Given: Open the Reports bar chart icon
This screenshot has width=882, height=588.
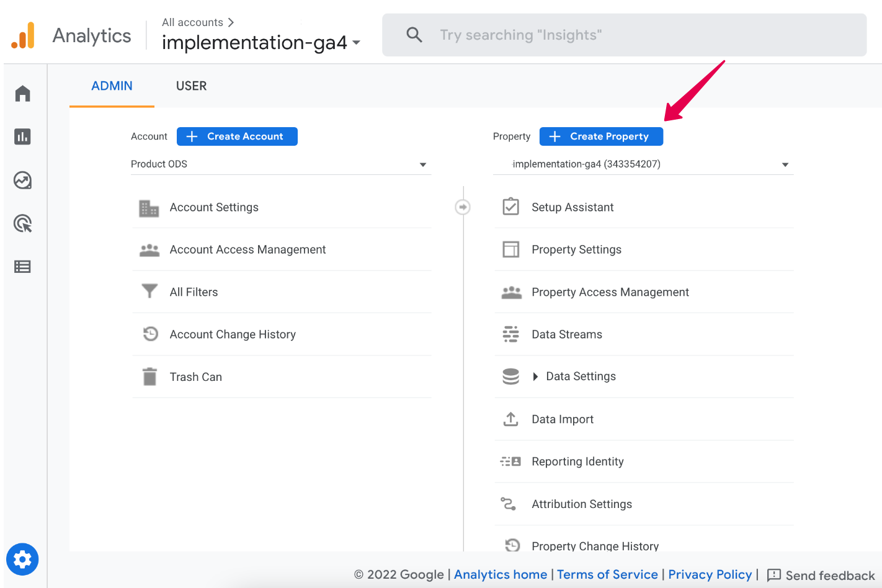Looking at the screenshot, I should click(x=23, y=136).
